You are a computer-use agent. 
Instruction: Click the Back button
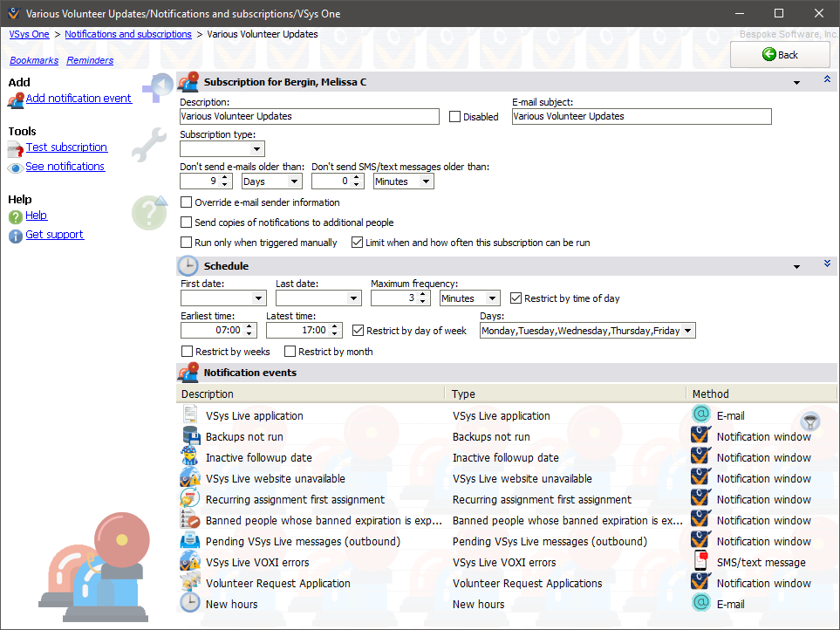click(x=780, y=54)
